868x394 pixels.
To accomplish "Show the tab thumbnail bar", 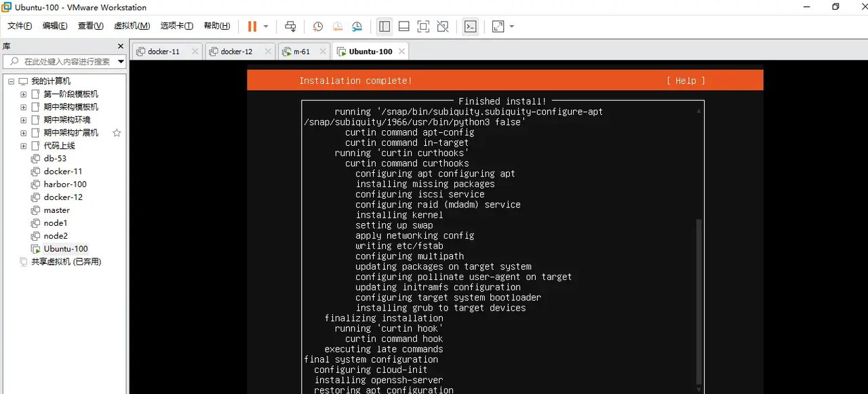I will pos(403,26).
